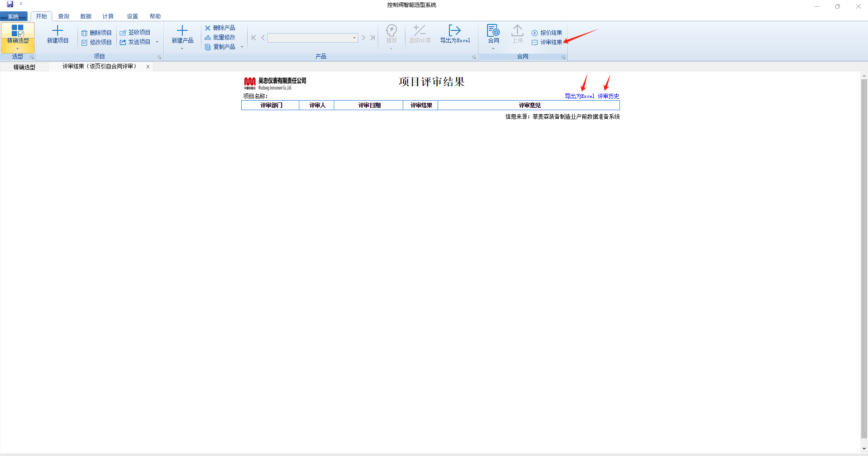The image size is (868, 456).
Task: Open the 评审历史 link
Action: coord(608,96)
